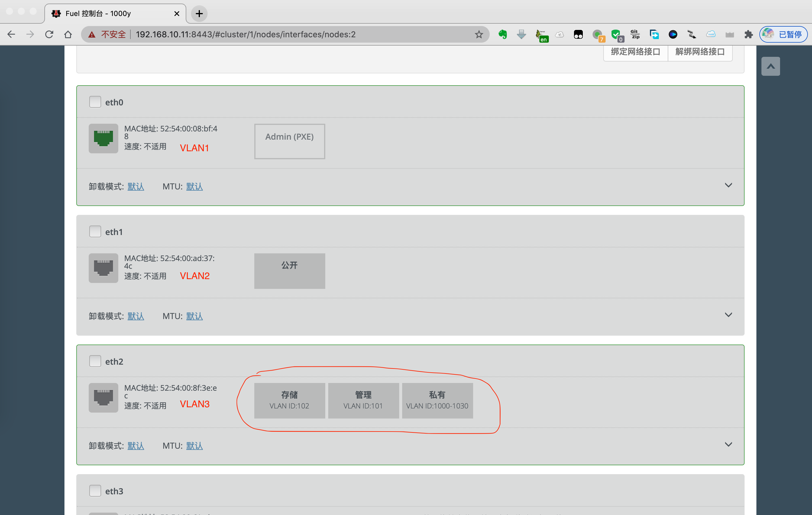This screenshot has width=812, height=515.
Task: Check the eth2 interface checkbox
Action: [x=95, y=361]
